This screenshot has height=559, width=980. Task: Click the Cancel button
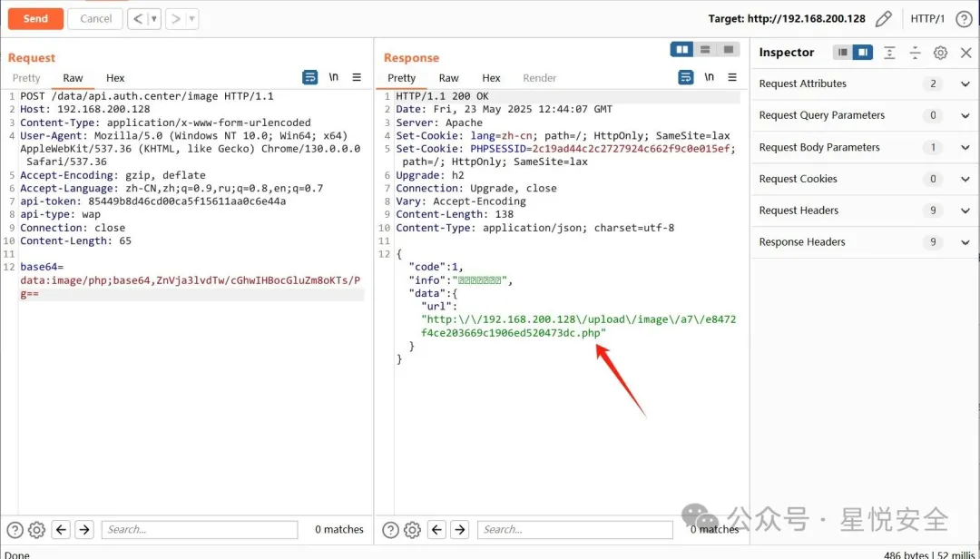point(95,19)
